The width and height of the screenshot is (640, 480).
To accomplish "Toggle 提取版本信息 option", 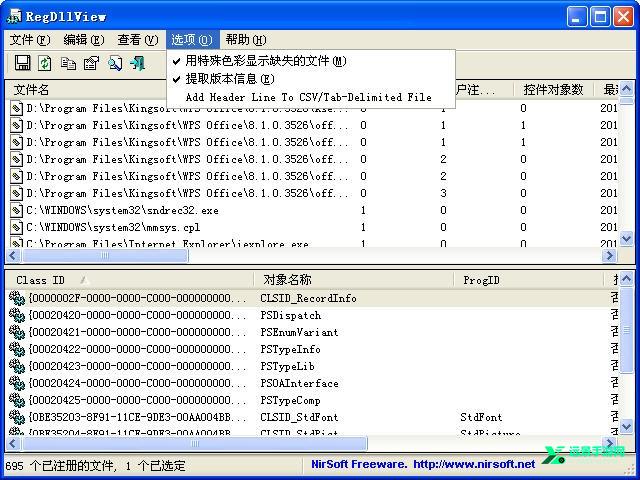I will (x=311, y=79).
